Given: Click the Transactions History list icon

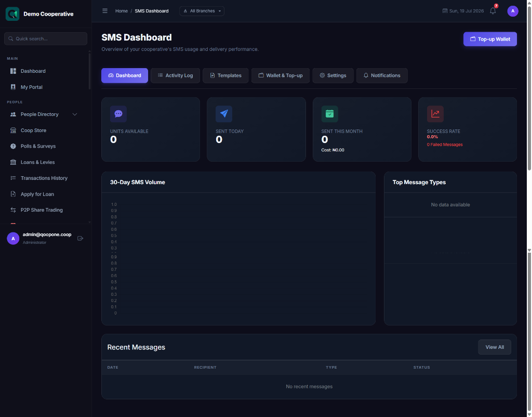Looking at the screenshot, I should 13,178.
